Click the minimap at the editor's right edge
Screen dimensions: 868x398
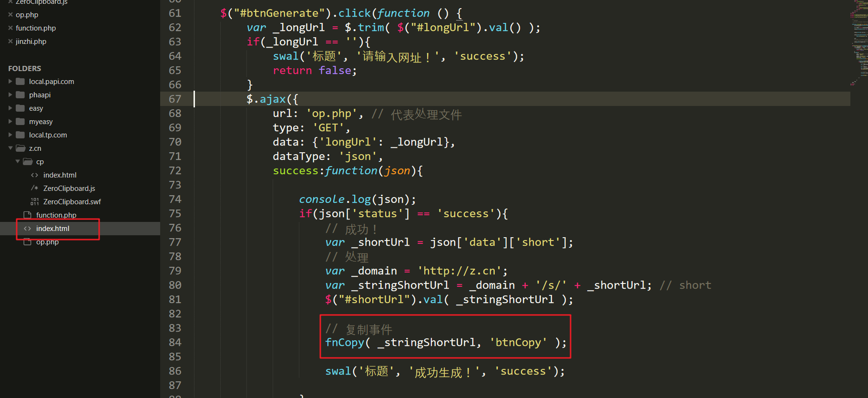tap(859, 43)
